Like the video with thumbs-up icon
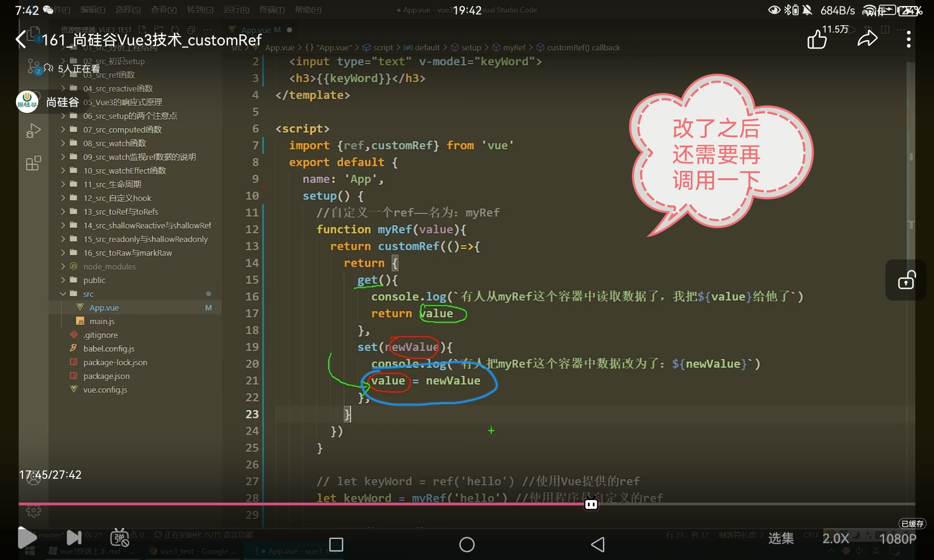934x560 pixels. coord(817,40)
